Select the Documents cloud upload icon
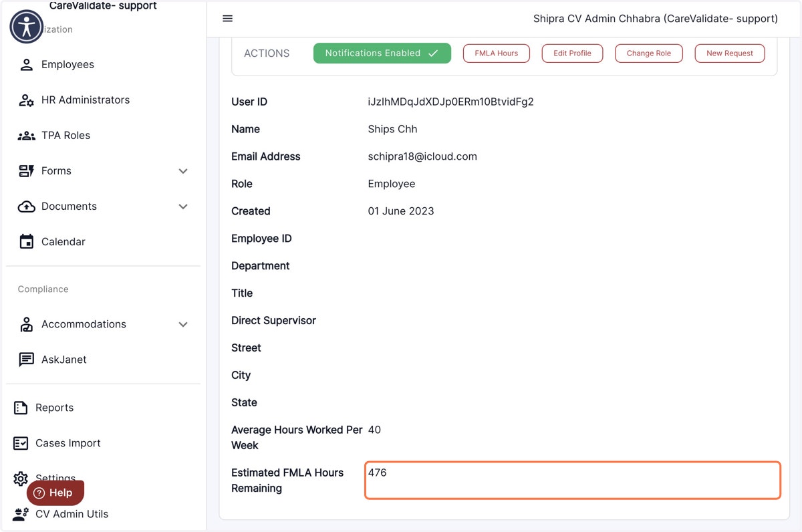Viewport: 802px width, 532px height. (x=26, y=207)
